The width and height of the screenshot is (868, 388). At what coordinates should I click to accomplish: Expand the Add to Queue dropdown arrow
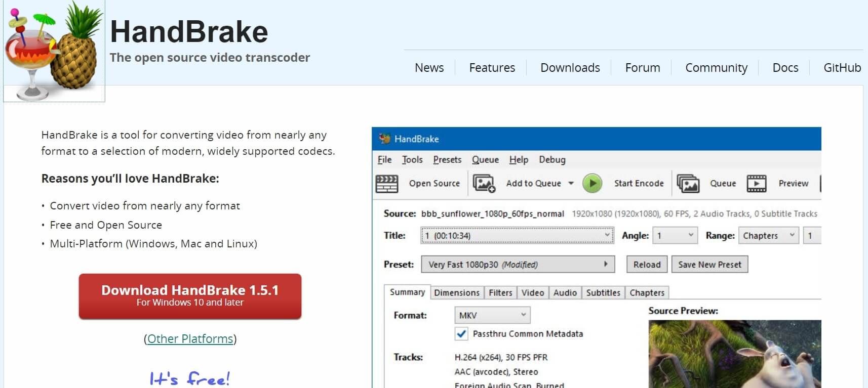[x=571, y=184]
